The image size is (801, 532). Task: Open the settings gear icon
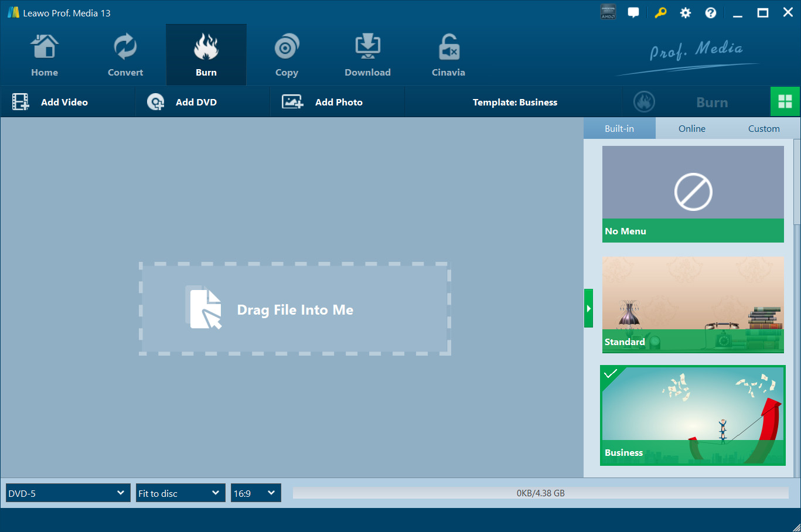point(686,13)
